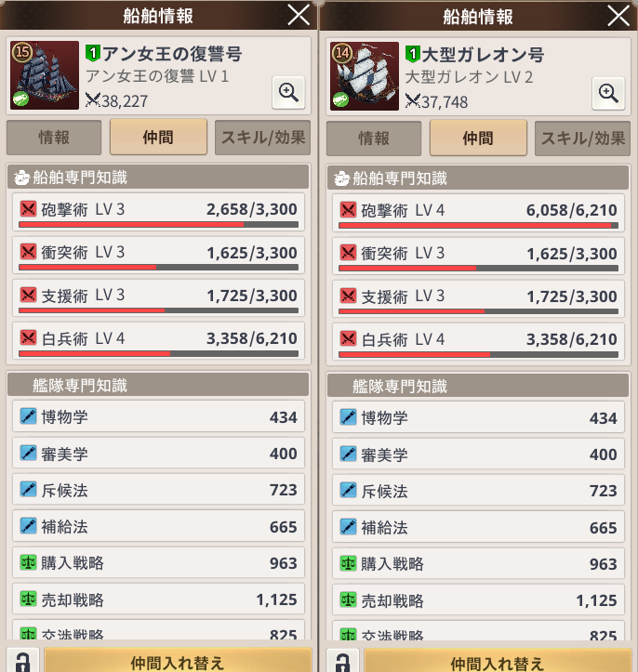
Task: Select 仲間 tab on the left panel
Action: (x=159, y=138)
